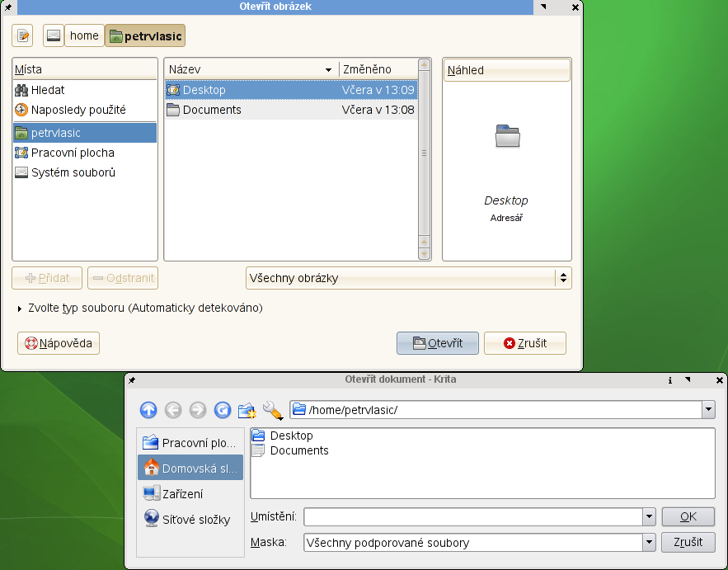This screenshot has height=570, width=728.
Task: Click the file list scrollbar down arrow
Action: tap(424, 253)
